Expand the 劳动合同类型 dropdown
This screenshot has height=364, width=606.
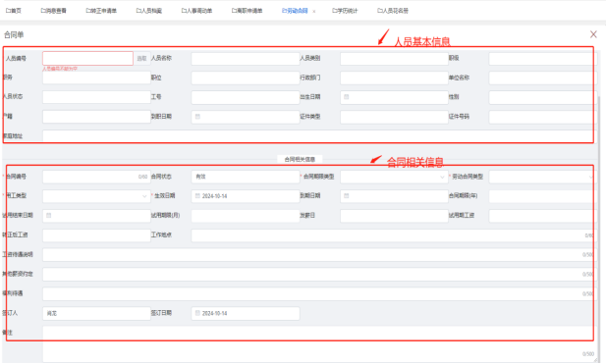tap(591, 177)
